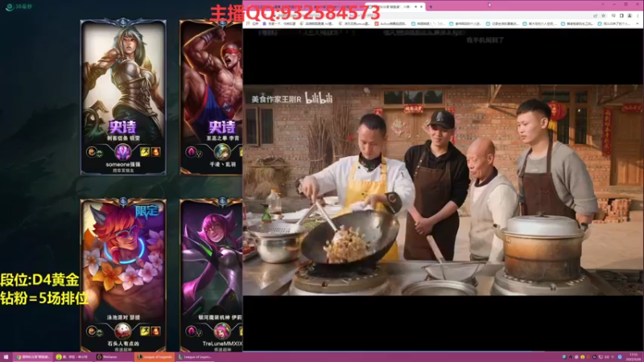Open the Chrome profile avatar
Image resolution: width=644 pixels, height=362 pixels.
click(x=630, y=15)
